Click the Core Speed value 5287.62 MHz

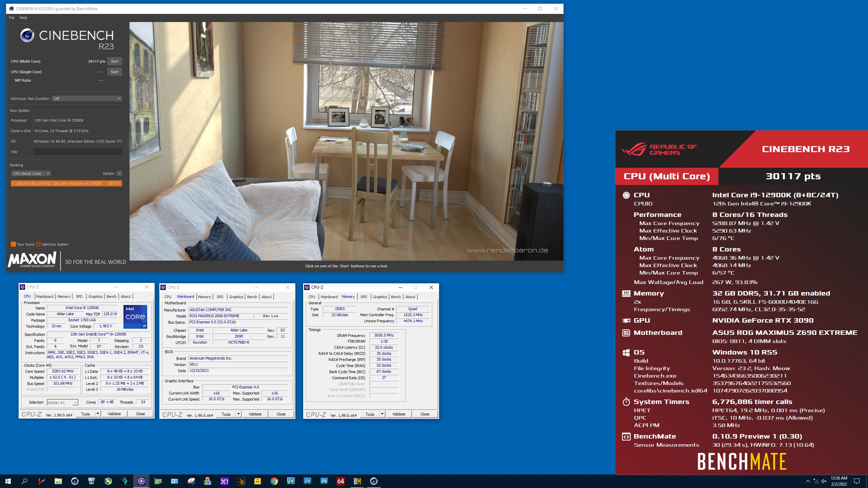(63, 371)
